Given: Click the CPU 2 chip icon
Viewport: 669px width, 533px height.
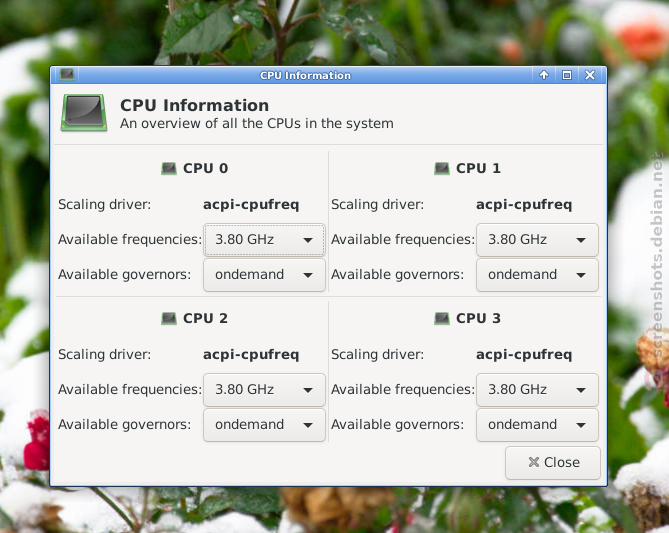Looking at the screenshot, I should 169,318.
